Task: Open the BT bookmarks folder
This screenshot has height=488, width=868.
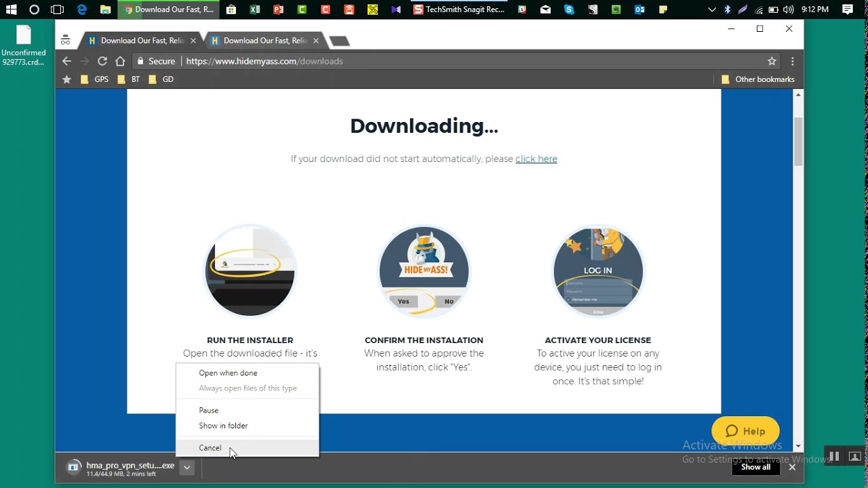Action: click(x=129, y=79)
